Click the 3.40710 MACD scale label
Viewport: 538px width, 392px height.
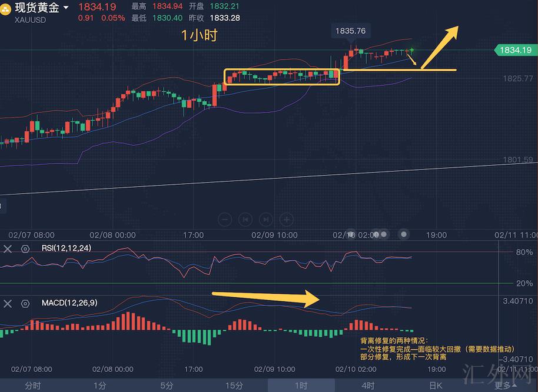point(518,301)
